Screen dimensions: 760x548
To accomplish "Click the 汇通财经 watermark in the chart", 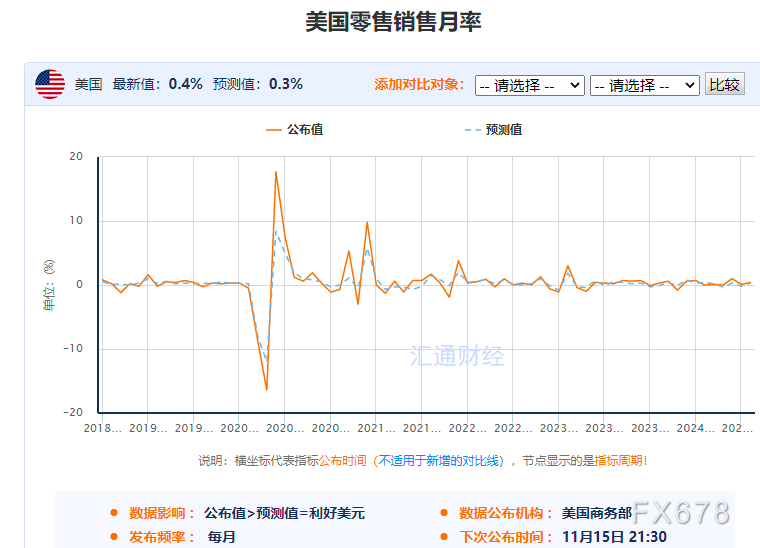I will point(458,355).
